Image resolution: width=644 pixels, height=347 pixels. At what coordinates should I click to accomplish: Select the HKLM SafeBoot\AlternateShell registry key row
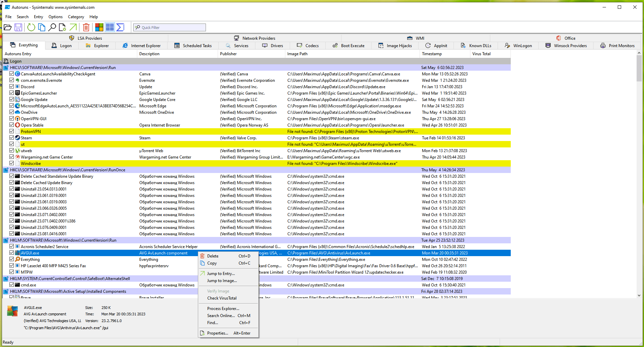click(x=257, y=279)
